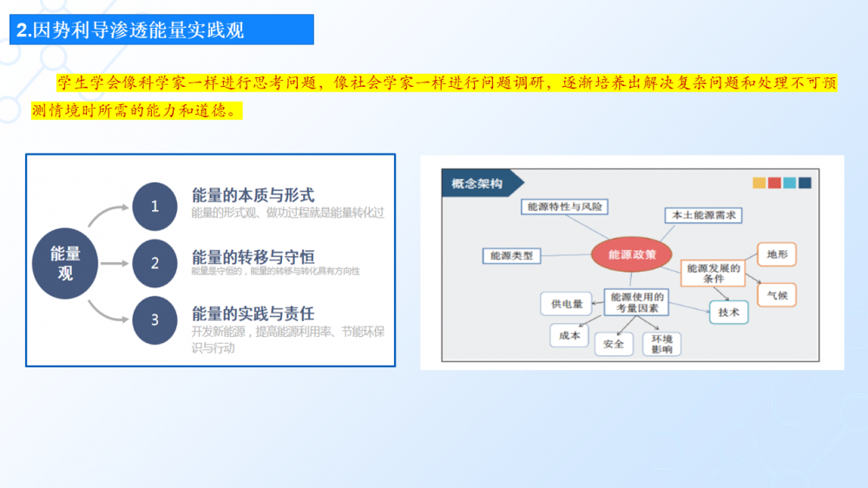Select the 能源特性与风险 box
The image size is (868, 488).
pyautogui.click(x=564, y=207)
